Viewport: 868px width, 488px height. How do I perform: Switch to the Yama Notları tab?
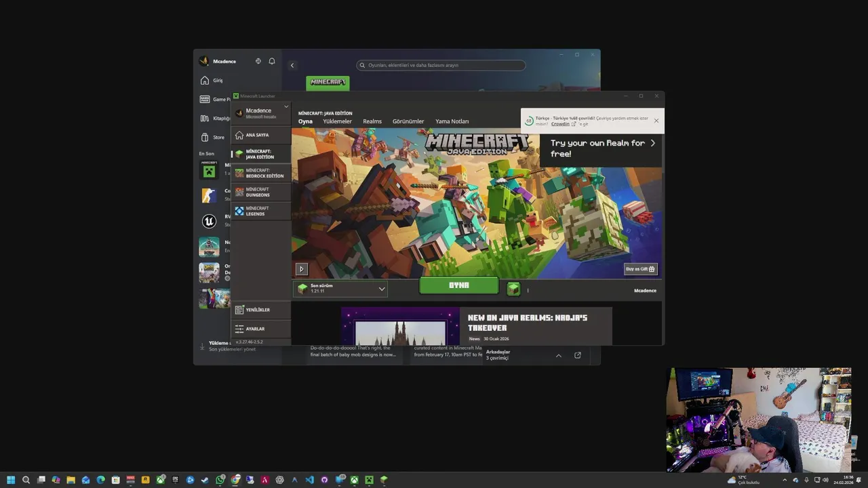(x=452, y=121)
